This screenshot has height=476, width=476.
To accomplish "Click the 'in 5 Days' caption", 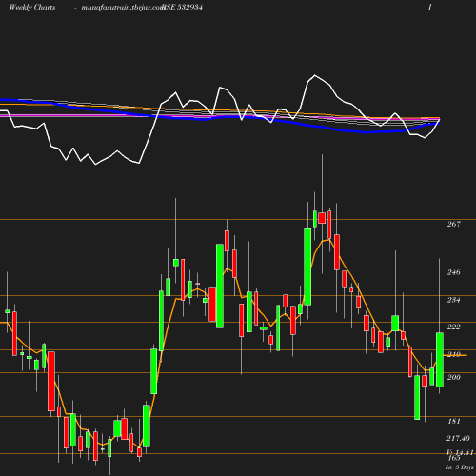I will (x=460, y=467).
